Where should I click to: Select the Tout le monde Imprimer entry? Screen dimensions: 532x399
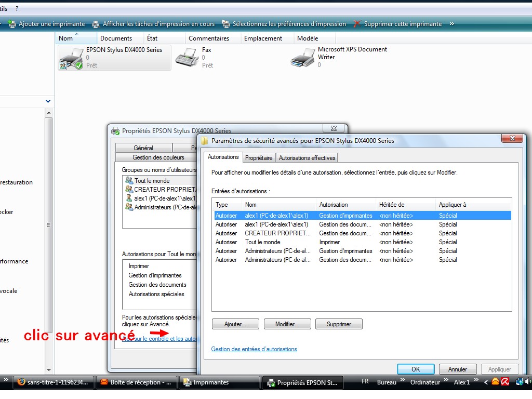point(363,242)
